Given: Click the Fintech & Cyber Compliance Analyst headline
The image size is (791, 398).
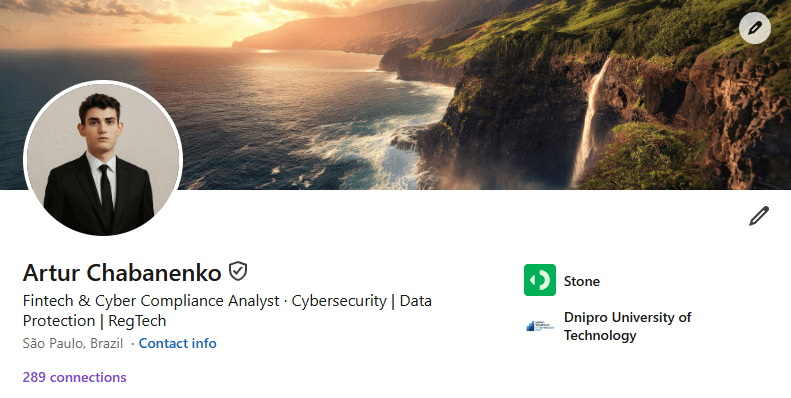Looking at the screenshot, I should tap(227, 310).
